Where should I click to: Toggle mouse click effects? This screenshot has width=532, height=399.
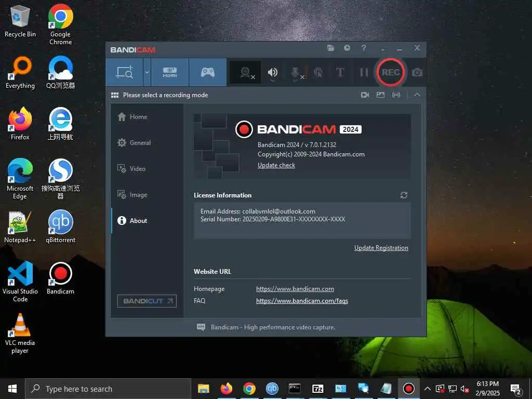click(318, 72)
